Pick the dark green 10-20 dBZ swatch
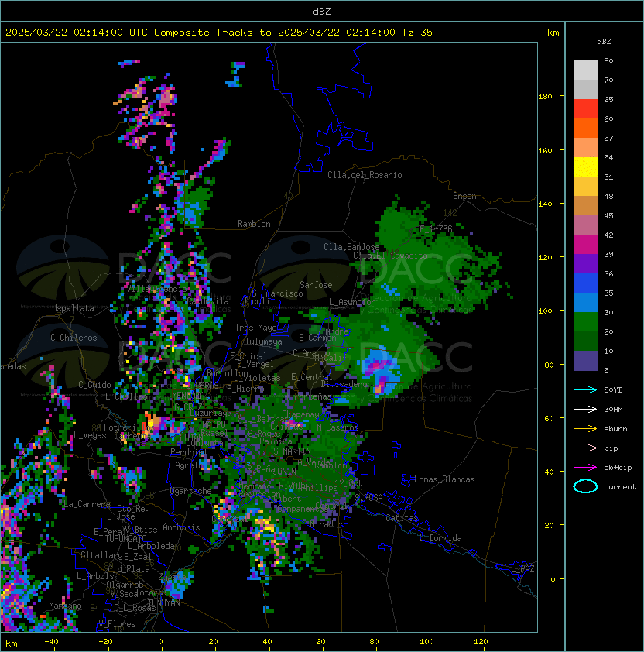The height and width of the screenshot is (652, 644). [x=585, y=341]
